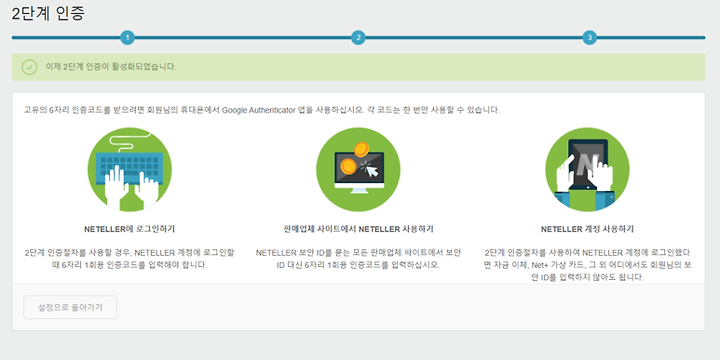Viewport: 720px width, 360px height.
Task: Click the description about NETELLER 보안 ID at merchants
Action: pyautogui.click(x=359, y=259)
